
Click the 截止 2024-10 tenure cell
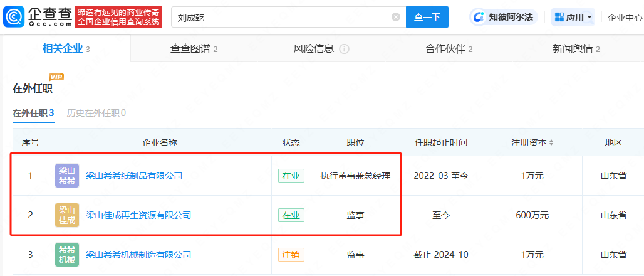(x=440, y=255)
